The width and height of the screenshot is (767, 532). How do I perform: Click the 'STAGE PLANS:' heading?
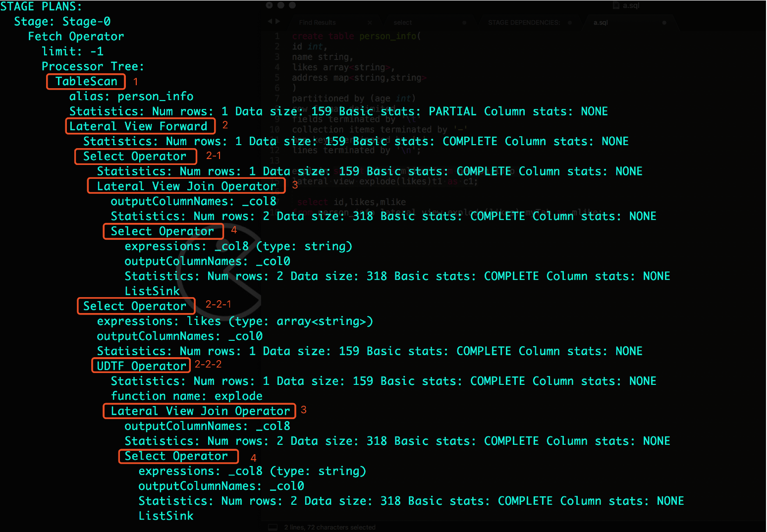pos(41,6)
